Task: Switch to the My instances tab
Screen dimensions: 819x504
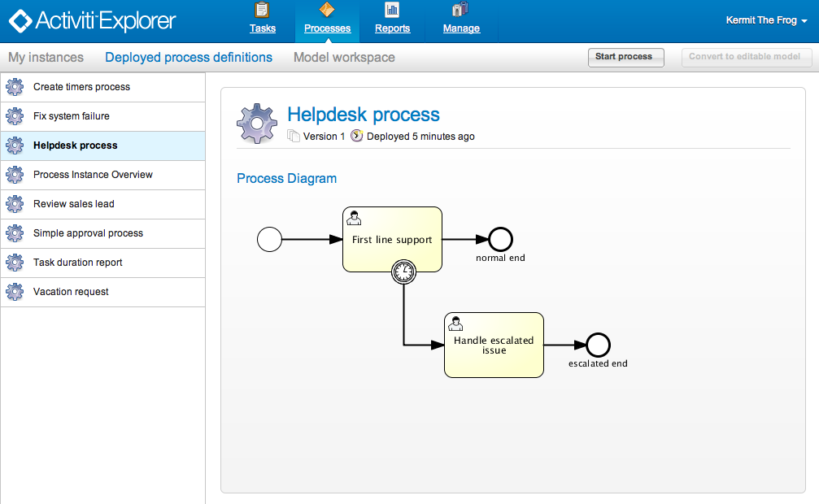Action: click(x=46, y=57)
